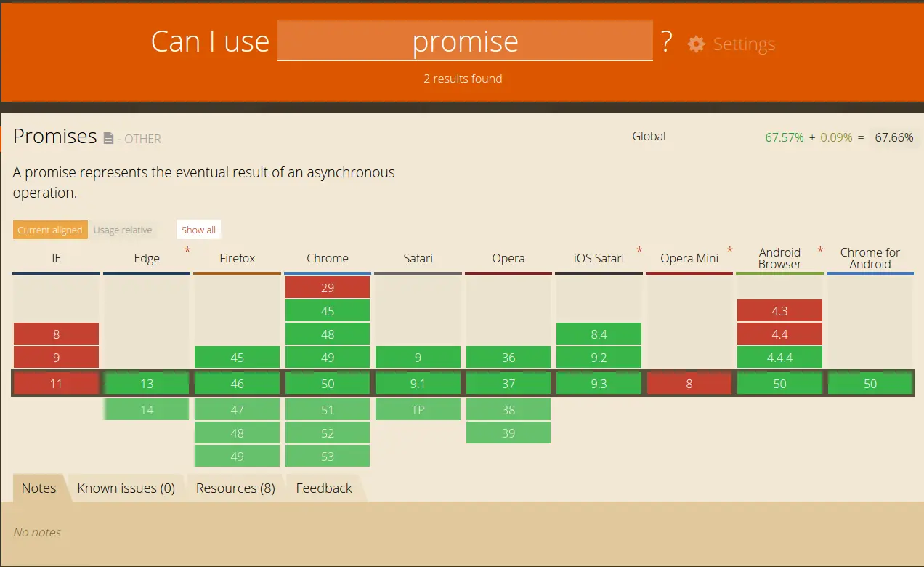This screenshot has height=567, width=924.
Task: Open the Notes tab
Action: click(x=39, y=488)
